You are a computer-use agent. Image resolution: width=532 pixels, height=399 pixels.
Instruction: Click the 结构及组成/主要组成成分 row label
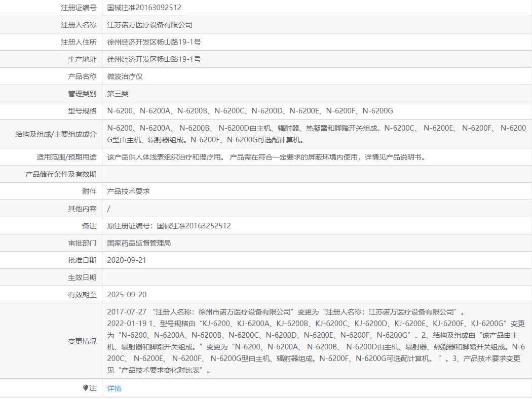[56, 134]
